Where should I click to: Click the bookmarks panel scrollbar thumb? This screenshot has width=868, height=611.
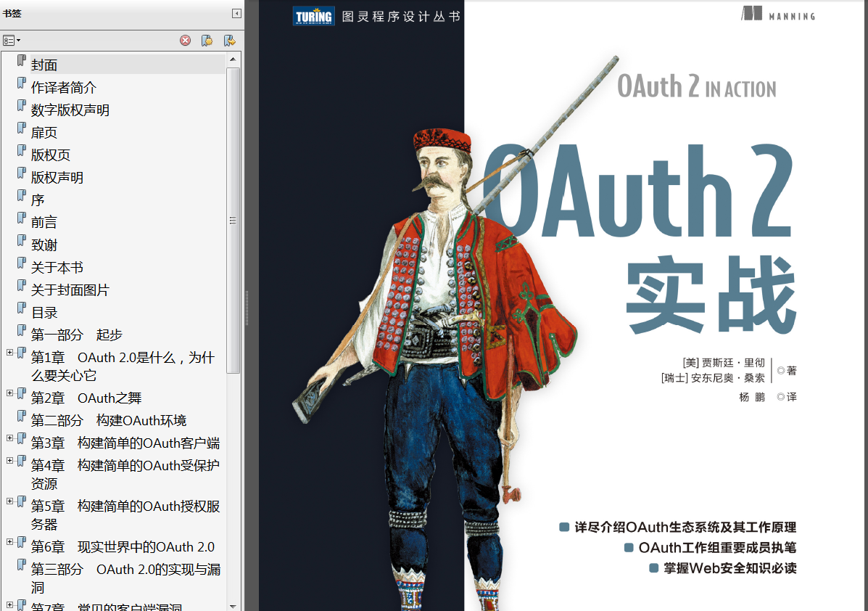(x=233, y=220)
